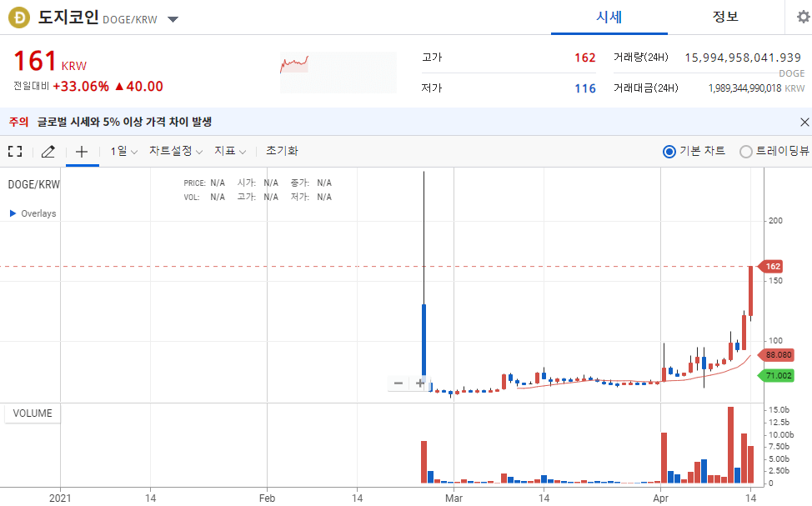Viewport: 812px width, 506px height.
Task: Click the Feb date label on axis
Action: [267, 498]
